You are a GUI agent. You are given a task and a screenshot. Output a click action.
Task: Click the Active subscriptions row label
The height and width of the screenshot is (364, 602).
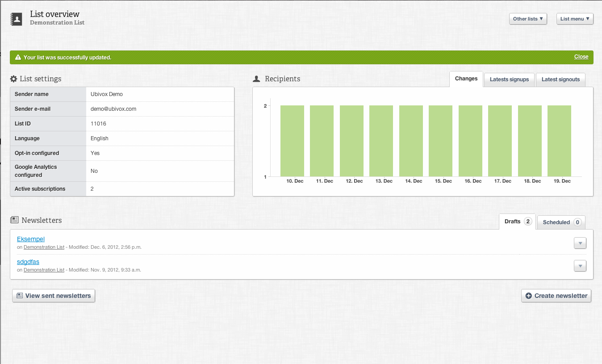pos(40,189)
